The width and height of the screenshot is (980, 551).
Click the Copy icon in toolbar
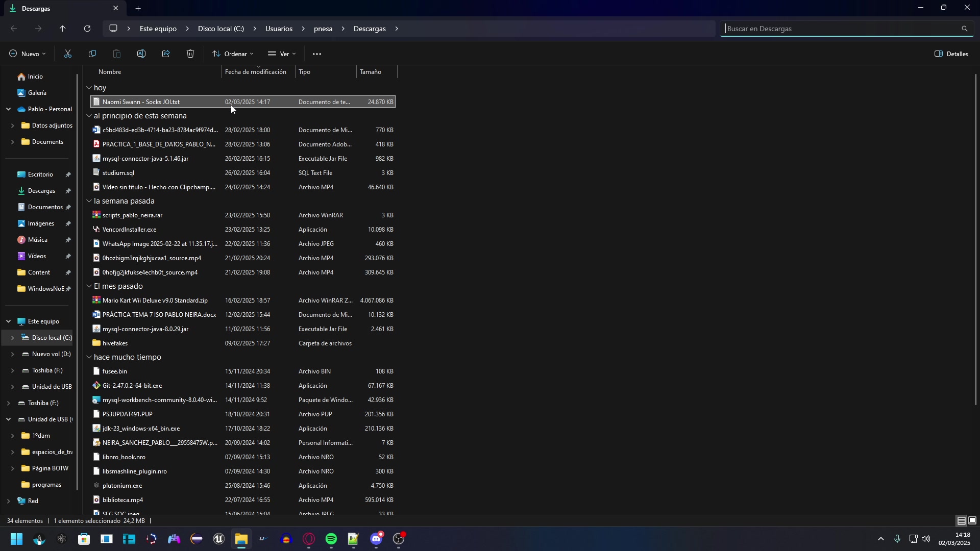click(x=92, y=54)
